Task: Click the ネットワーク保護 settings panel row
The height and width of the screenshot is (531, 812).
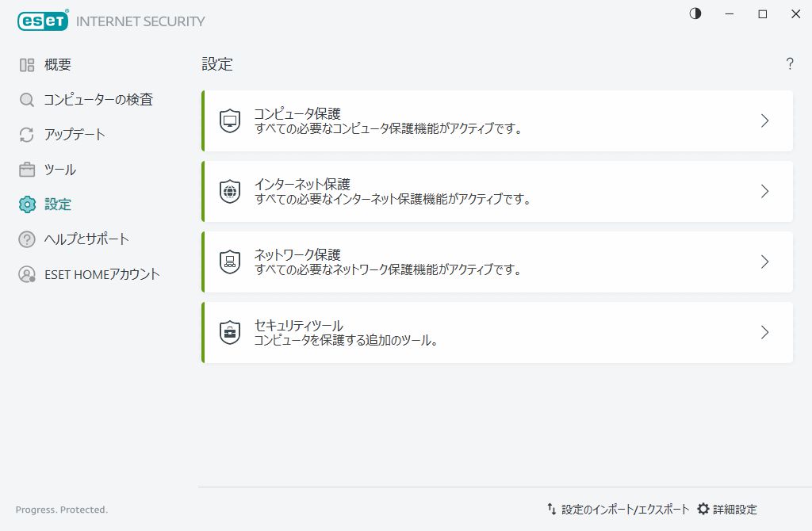Action: (497, 262)
